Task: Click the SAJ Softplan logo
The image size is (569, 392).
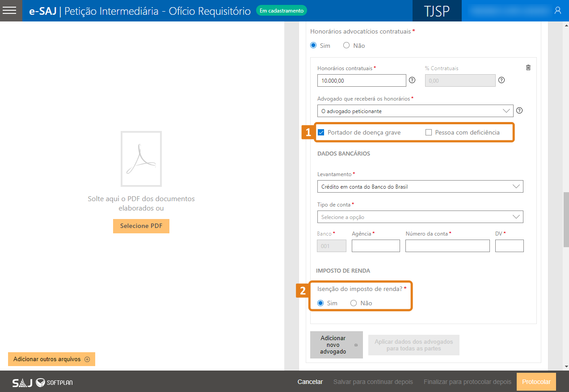Action: pos(42,382)
